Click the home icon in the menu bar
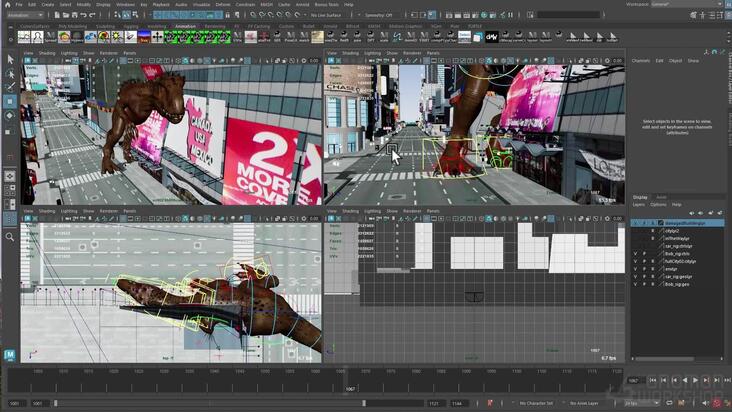This screenshot has width=732, height=412. [x=7, y=4]
